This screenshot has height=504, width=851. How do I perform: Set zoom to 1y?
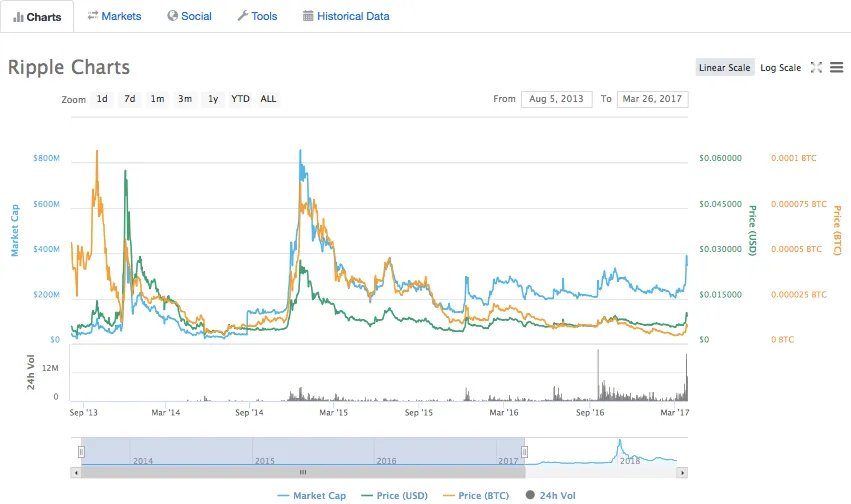[x=213, y=99]
